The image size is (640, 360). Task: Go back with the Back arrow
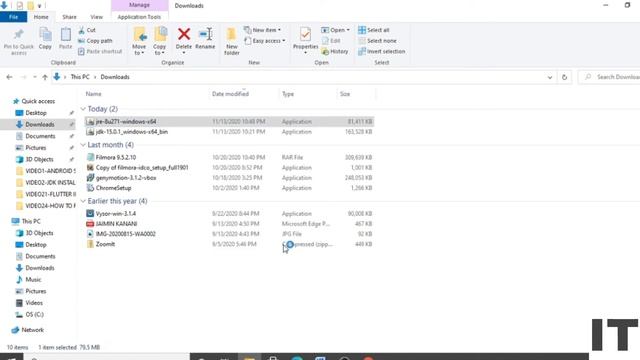(9, 77)
